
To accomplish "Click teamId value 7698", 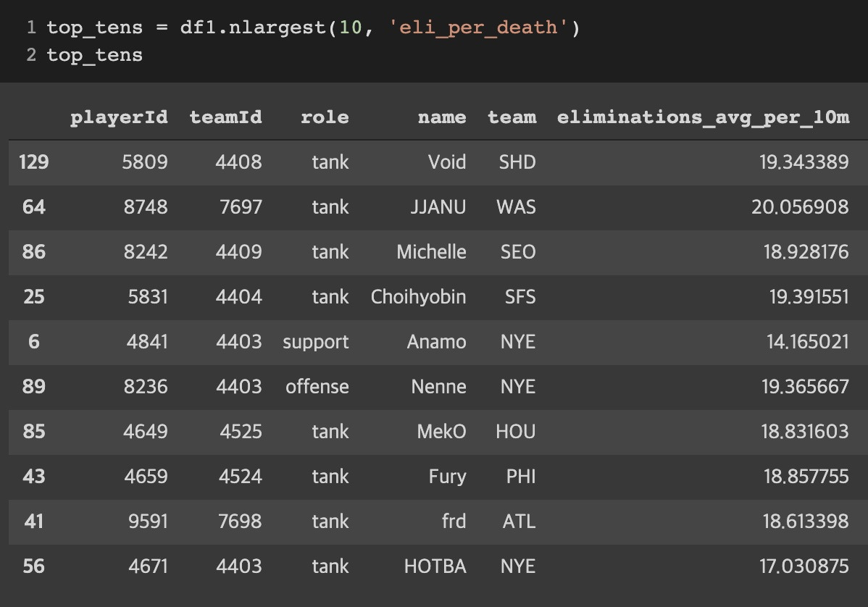I will pyautogui.click(x=240, y=521).
